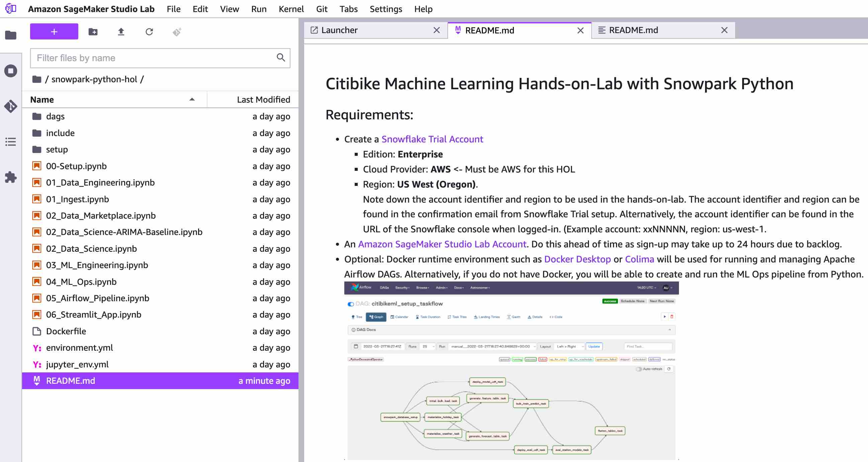Click the new folder icon
Viewport: 868px width, 462px height.
click(93, 32)
